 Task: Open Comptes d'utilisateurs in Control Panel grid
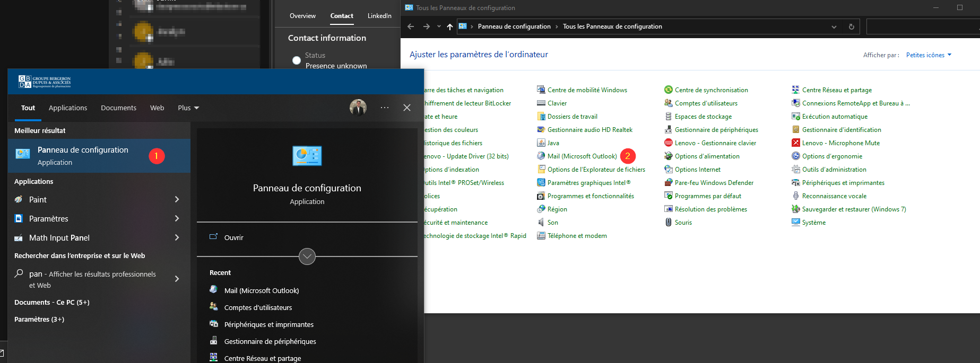pos(701,103)
